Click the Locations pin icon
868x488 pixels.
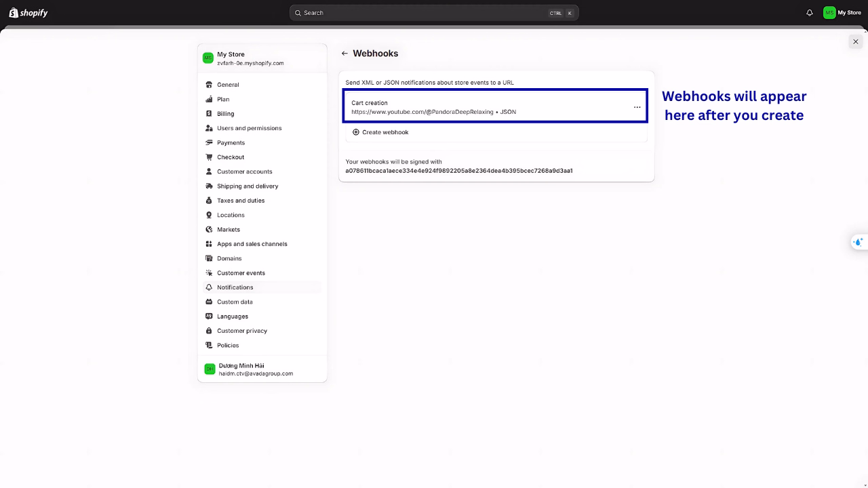(209, 215)
